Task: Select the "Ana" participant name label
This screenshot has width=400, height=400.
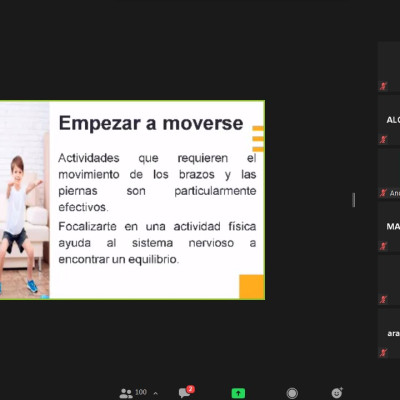Action: (x=395, y=193)
